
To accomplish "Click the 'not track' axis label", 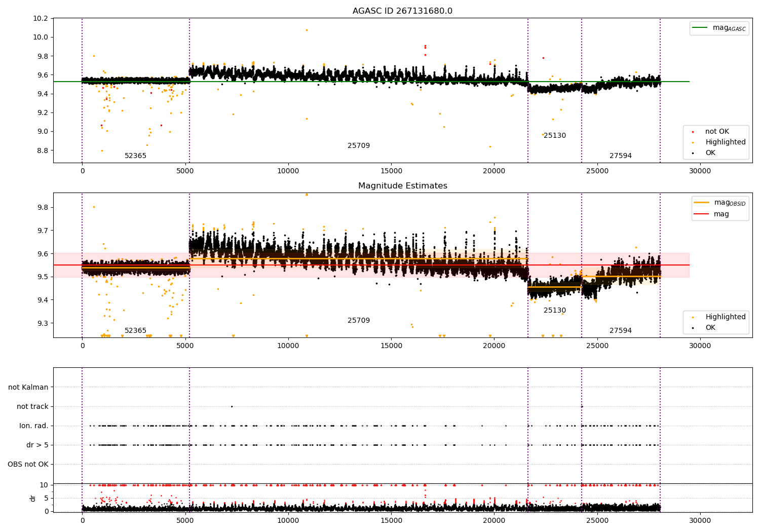I will [x=32, y=406].
